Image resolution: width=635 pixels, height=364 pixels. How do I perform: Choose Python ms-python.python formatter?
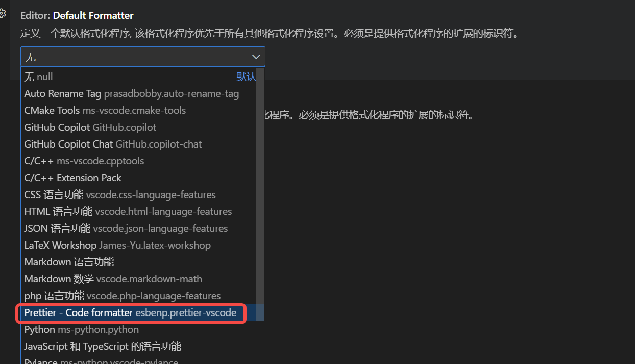point(139,329)
